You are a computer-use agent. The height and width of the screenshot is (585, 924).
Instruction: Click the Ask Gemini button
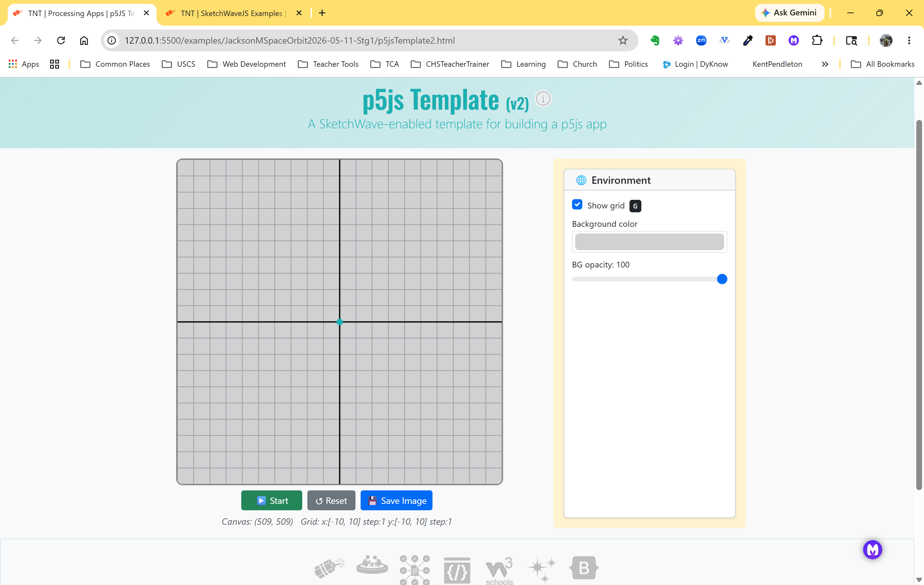pos(790,13)
